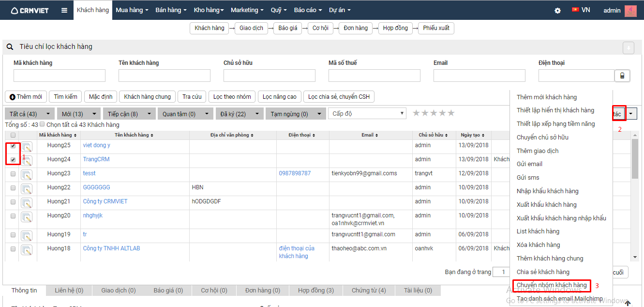Tick the checkbox for Huong22 row
Screen dimensions: 644x307
(x=13, y=187)
